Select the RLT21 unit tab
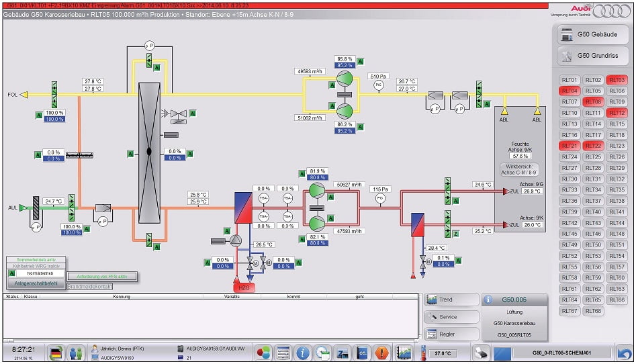636x364 pixels. (x=570, y=146)
